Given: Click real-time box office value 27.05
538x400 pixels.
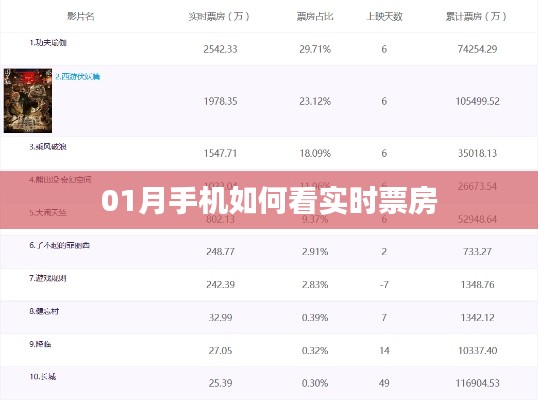Looking at the screenshot, I should coord(220,350).
